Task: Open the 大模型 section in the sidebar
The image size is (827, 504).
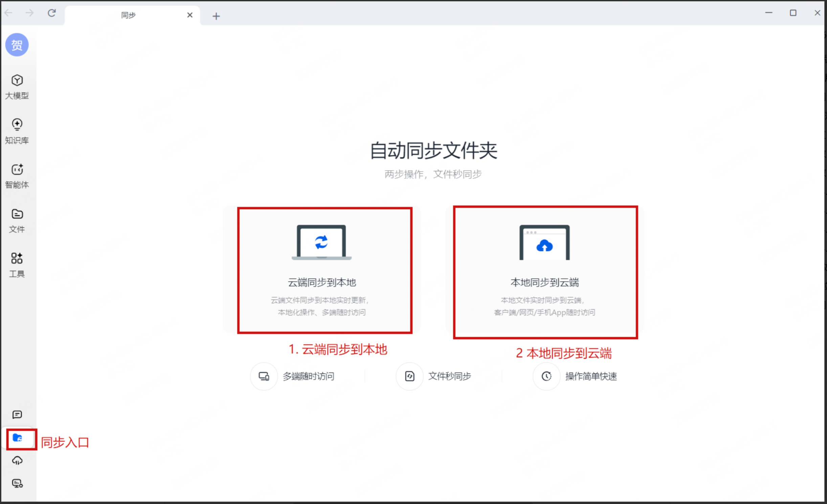Action: (x=17, y=86)
